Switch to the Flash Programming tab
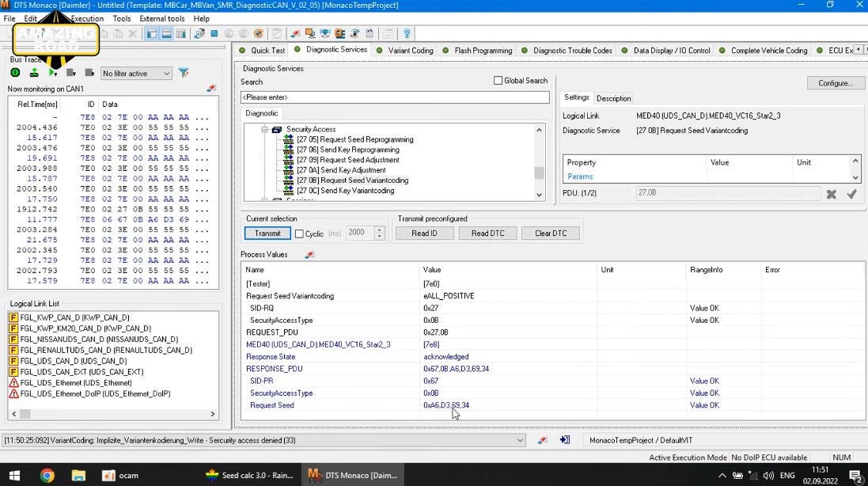 [x=478, y=51]
